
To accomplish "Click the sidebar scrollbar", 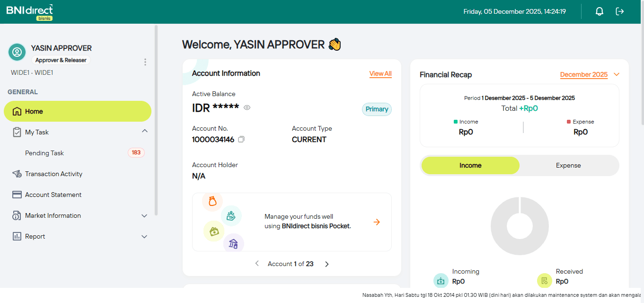I will [x=156, y=120].
